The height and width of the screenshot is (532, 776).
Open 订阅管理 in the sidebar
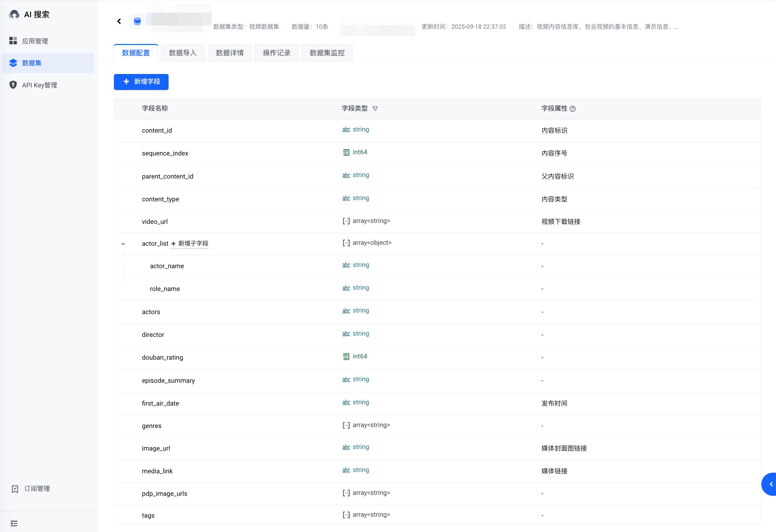point(37,489)
